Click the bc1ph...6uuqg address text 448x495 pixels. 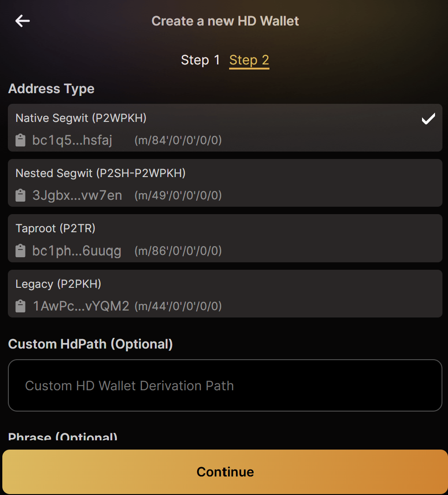[77, 251]
